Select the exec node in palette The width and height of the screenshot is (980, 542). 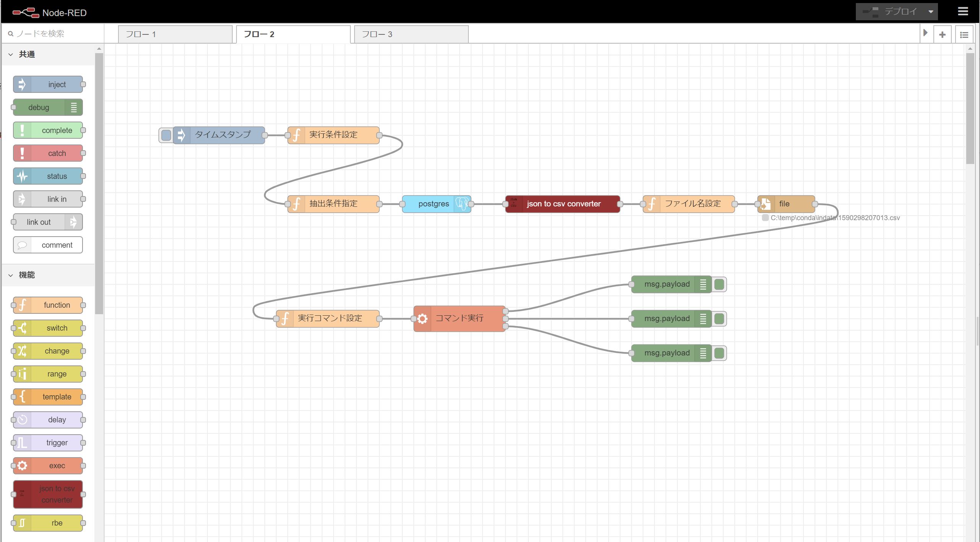click(48, 466)
